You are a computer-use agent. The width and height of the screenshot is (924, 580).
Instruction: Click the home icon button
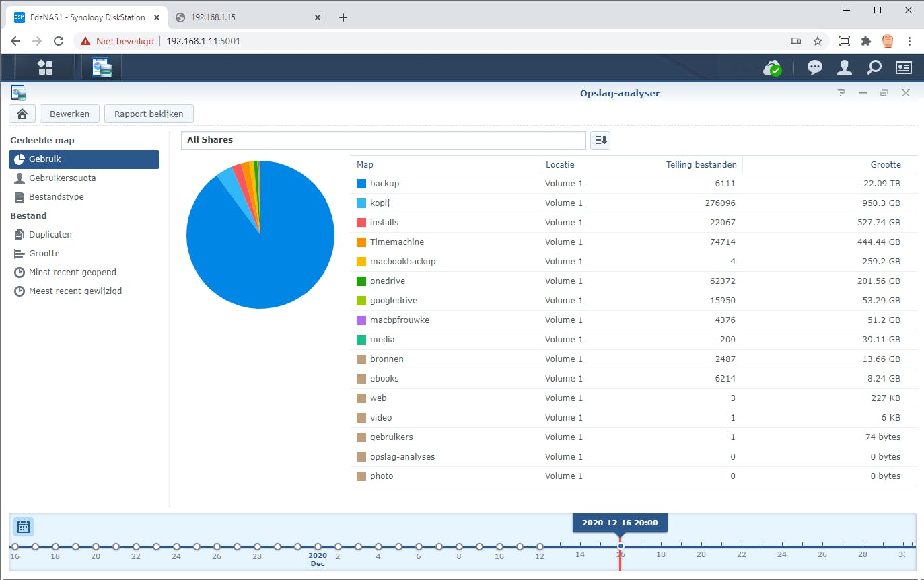(x=22, y=114)
